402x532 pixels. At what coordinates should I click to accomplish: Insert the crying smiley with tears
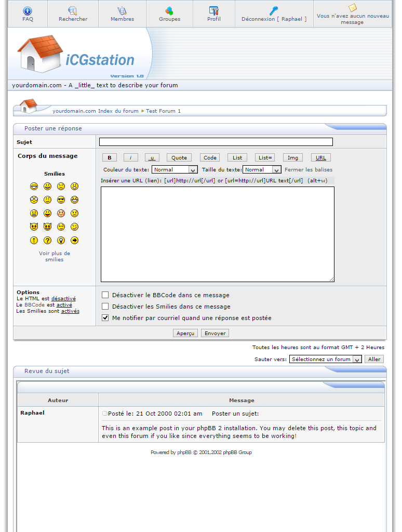pyautogui.click(x=75, y=214)
